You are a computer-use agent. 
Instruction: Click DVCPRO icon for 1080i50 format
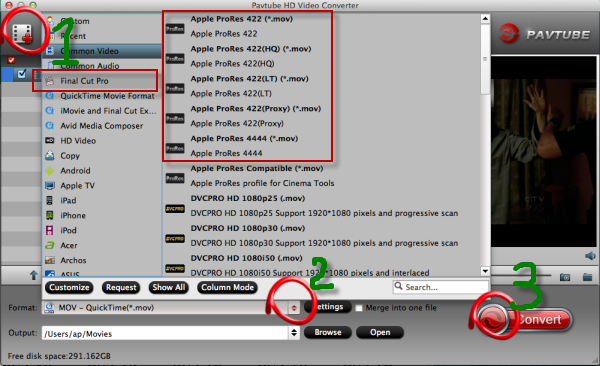(175, 268)
